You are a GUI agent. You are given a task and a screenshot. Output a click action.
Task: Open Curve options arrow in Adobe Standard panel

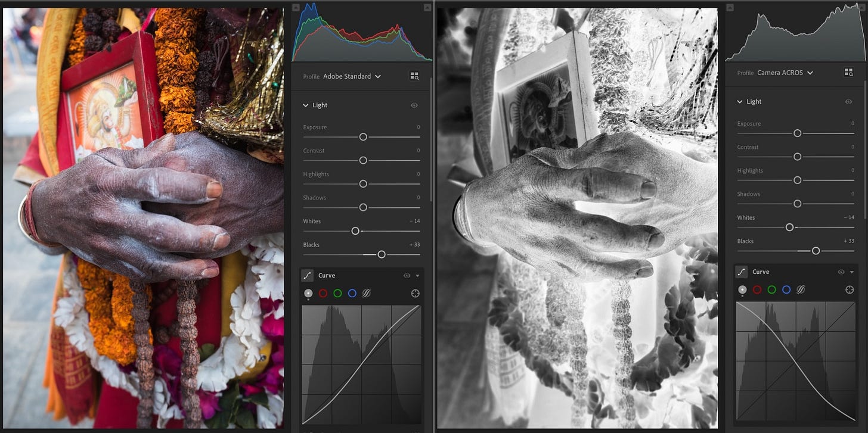pos(417,276)
